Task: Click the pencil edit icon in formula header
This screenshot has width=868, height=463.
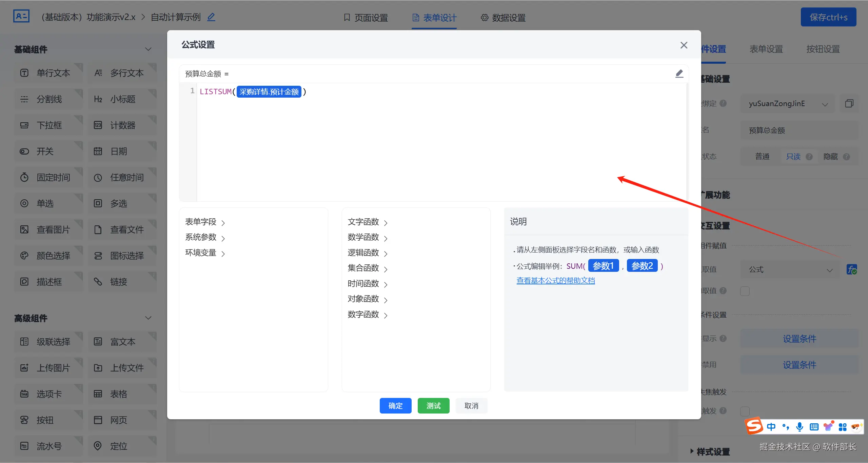Action: [679, 74]
